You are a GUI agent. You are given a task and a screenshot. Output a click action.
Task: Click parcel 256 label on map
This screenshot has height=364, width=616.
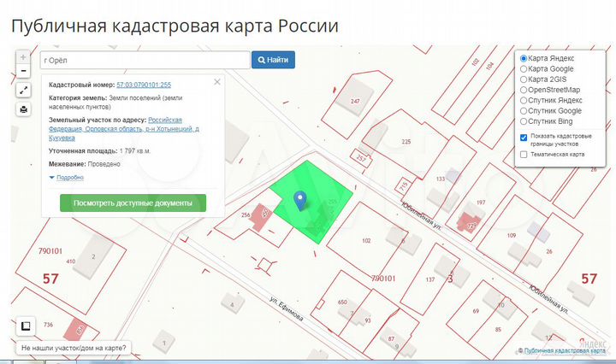[x=246, y=215]
